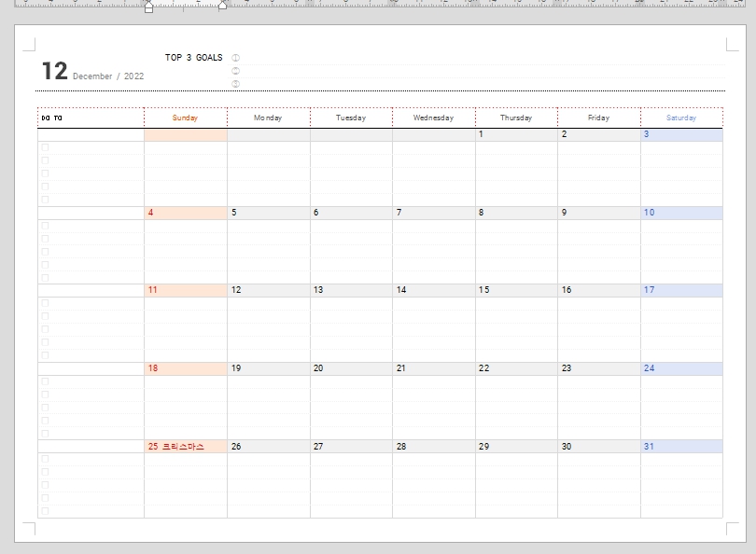The height and width of the screenshot is (554, 756).
Task: Select the right indent marker on ruler
Action: tap(223, 5)
